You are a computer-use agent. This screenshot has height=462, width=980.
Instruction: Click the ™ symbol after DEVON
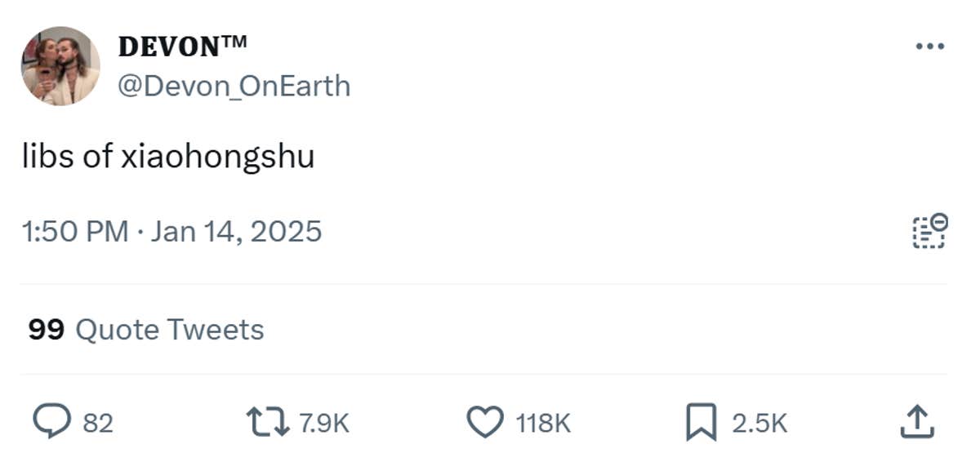pos(231,42)
